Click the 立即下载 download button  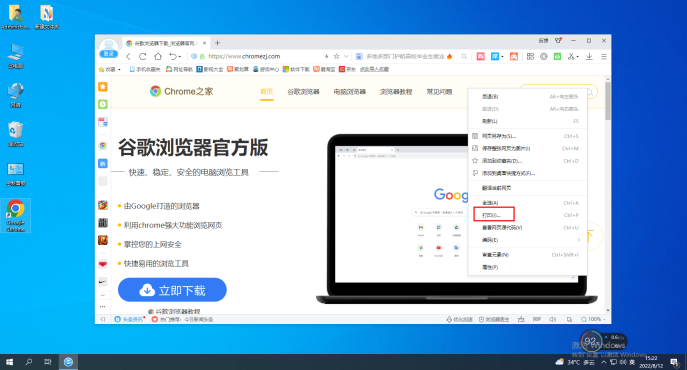pyautogui.click(x=172, y=290)
